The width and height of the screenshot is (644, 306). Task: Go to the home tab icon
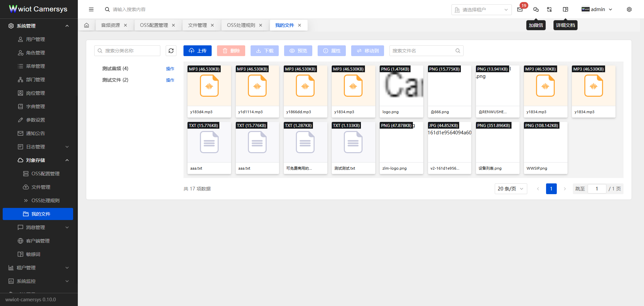click(87, 25)
